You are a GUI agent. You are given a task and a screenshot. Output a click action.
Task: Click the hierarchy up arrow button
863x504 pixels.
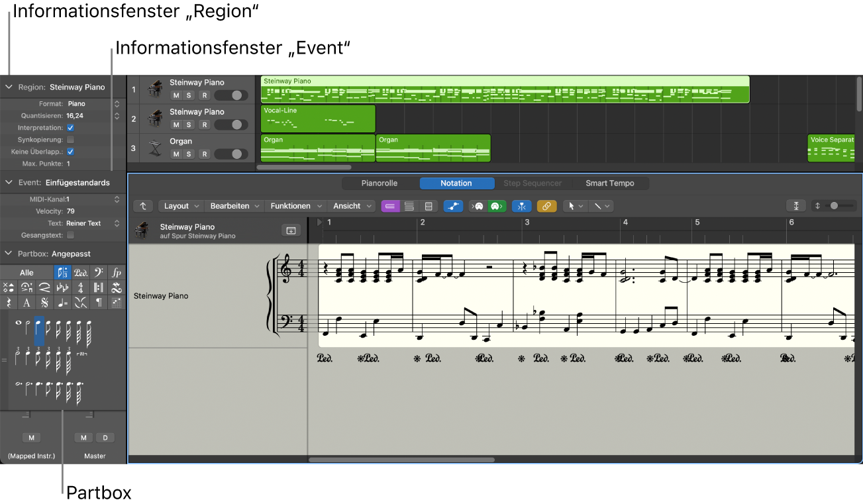pos(143,206)
